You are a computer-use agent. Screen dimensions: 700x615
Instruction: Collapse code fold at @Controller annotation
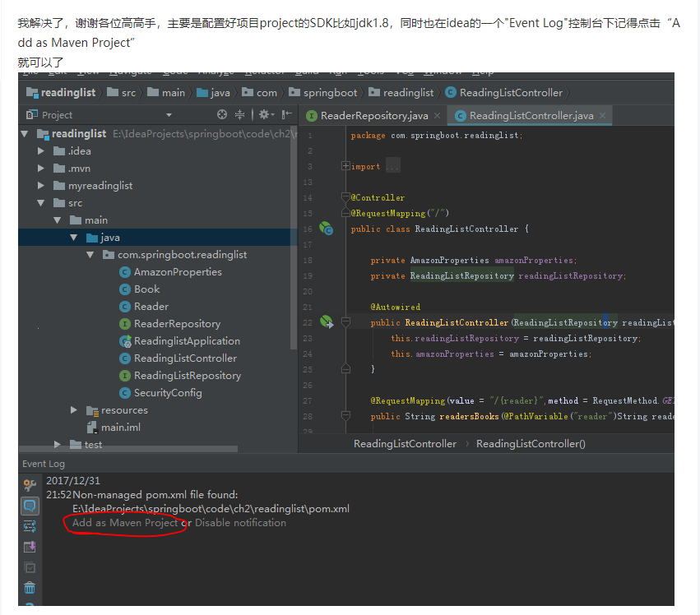pos(345,197)
